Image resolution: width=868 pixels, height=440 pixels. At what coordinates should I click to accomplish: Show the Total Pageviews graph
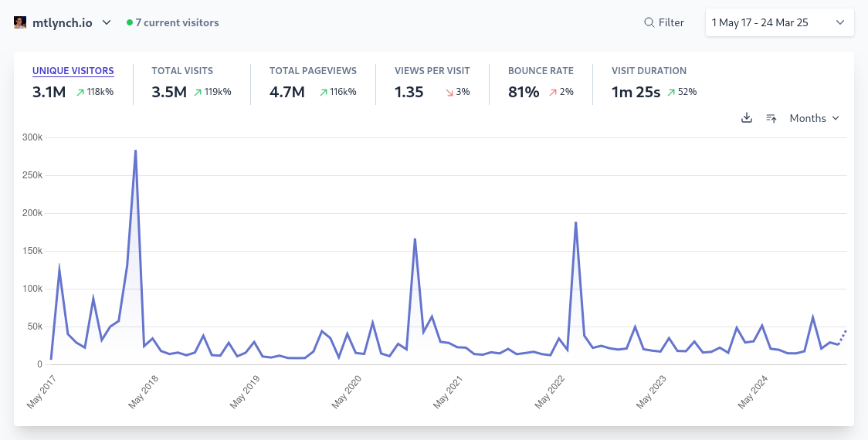(x=313, y=71)
